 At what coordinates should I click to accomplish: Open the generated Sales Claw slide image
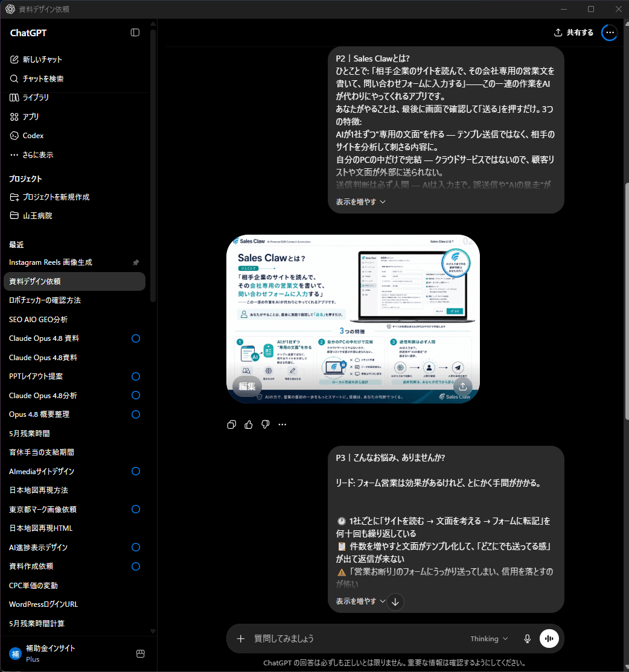coord(353,319)
